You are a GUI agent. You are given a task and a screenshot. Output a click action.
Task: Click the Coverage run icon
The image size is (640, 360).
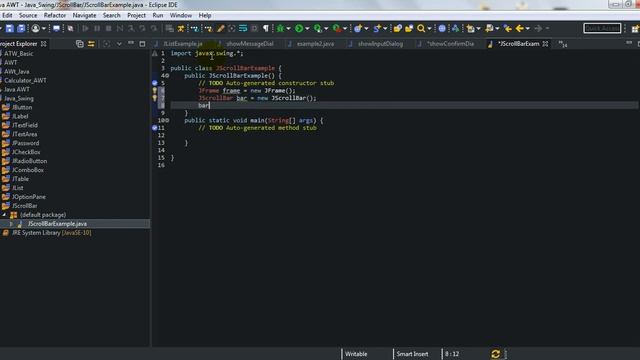coord(318,28)
